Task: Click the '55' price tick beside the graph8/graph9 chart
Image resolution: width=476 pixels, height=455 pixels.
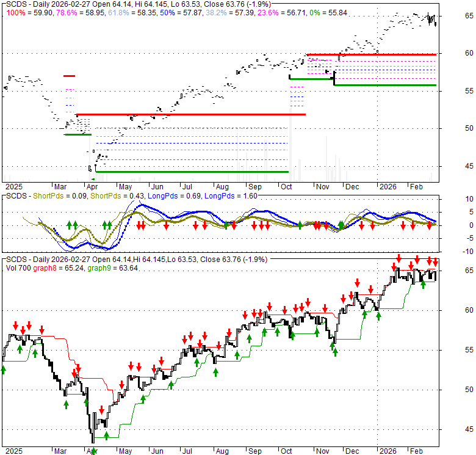Action: click(x=469, y=350)
